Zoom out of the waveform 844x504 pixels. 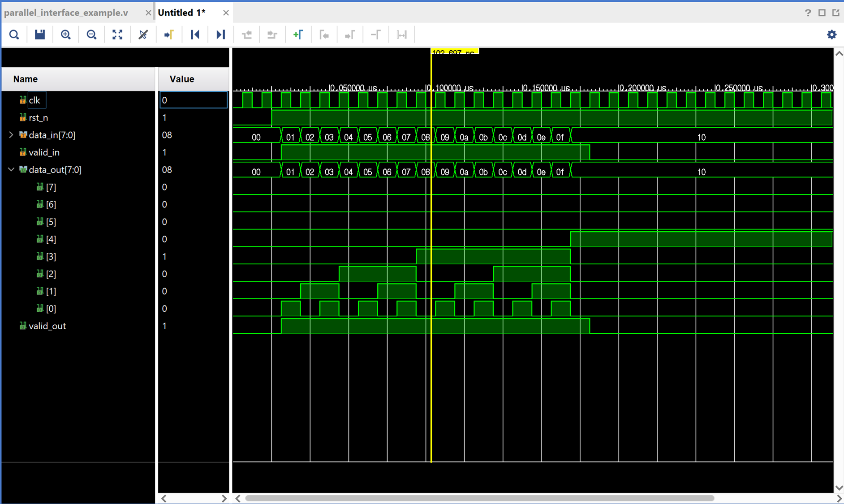coord(91,34)
